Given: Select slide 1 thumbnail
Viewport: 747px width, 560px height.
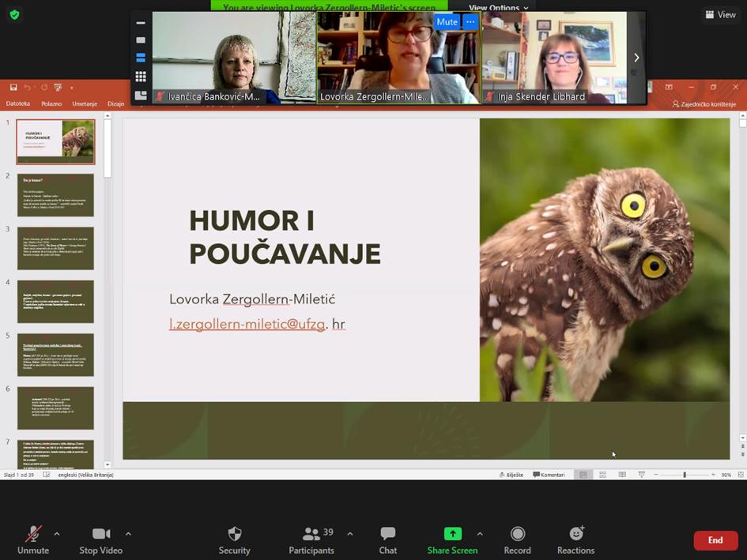Looking at the screenshot, I should click(x=56, y=142).
